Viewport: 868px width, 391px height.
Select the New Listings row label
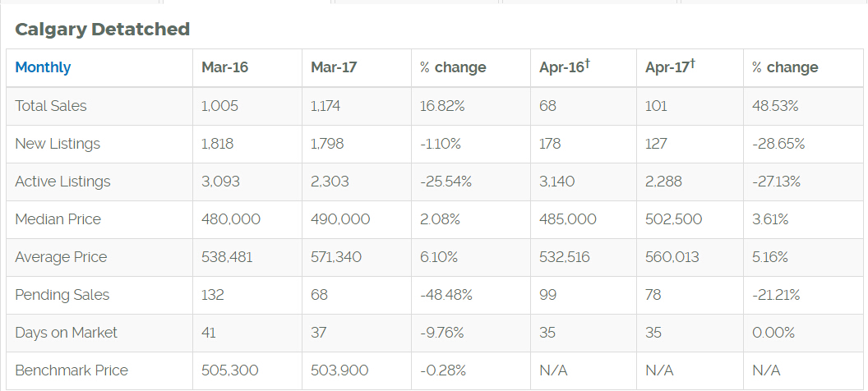[x=58, y=144]
